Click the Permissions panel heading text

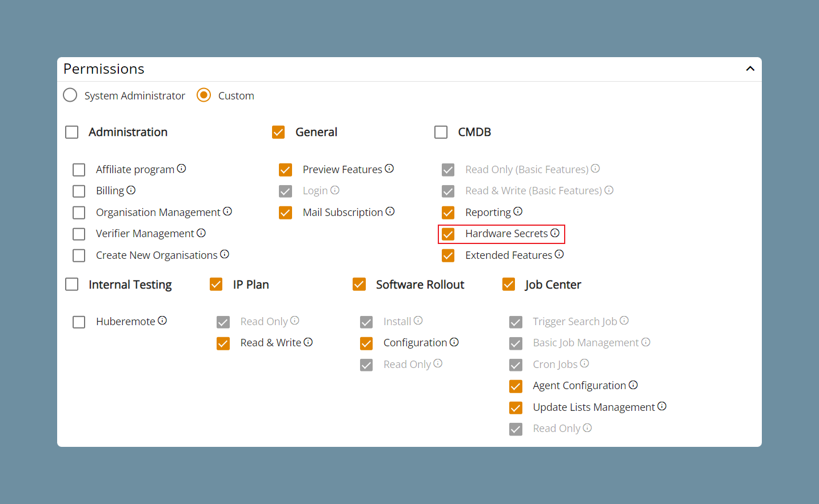pos(104,69)
